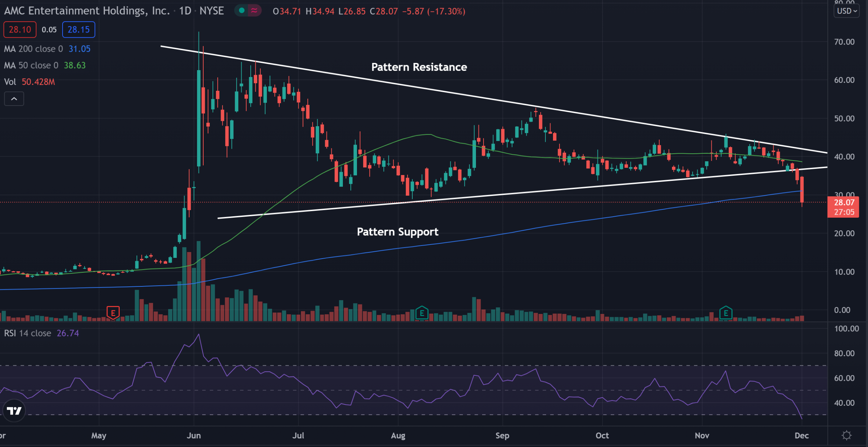Click the 0.05 spread value
Viewport: 868px width, 447px height.
[x=49, y=30]
